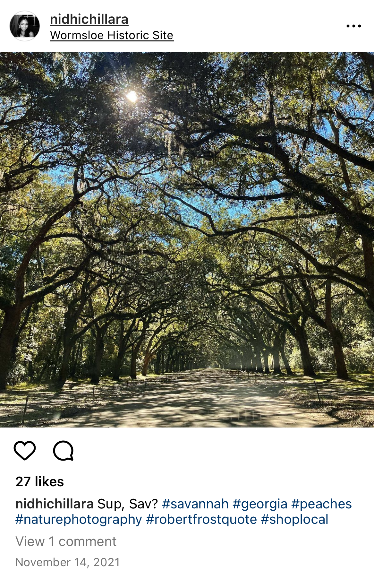This screenshot has height=588, width=374.
Task: Tap the "Sup, Sav?" caption text
Action: pyautogui.click(x=127, y=504)
